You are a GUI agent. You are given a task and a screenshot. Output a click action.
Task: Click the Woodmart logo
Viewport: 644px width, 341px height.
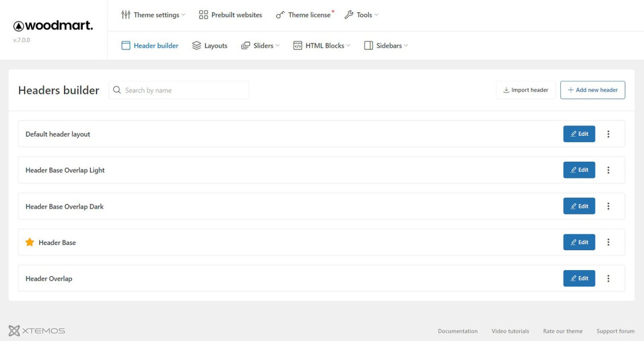[x=53, y=26]
